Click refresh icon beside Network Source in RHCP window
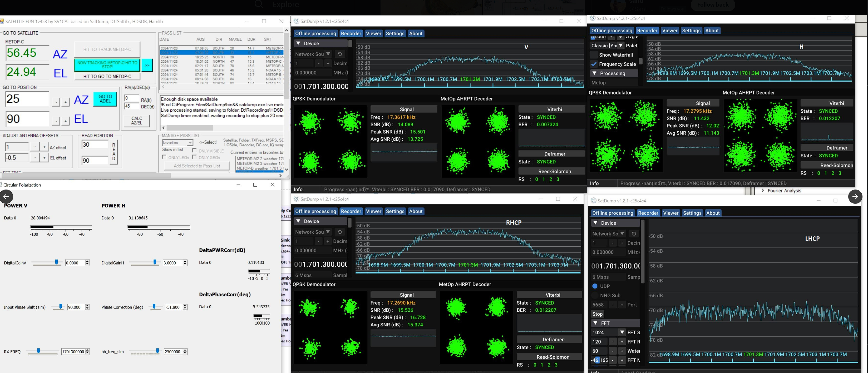Viewport: 868px width, 373px height. [x=340, y=232]
